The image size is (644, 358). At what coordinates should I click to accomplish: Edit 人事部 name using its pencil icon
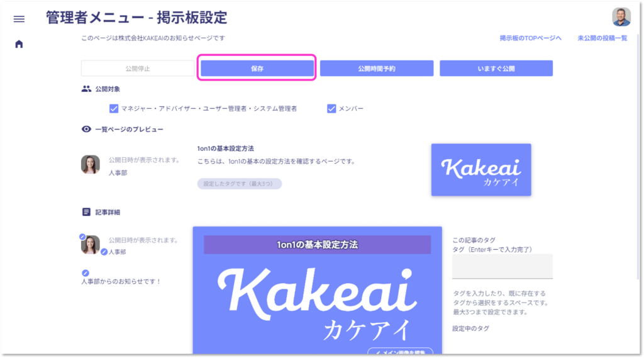click(104, 252)
